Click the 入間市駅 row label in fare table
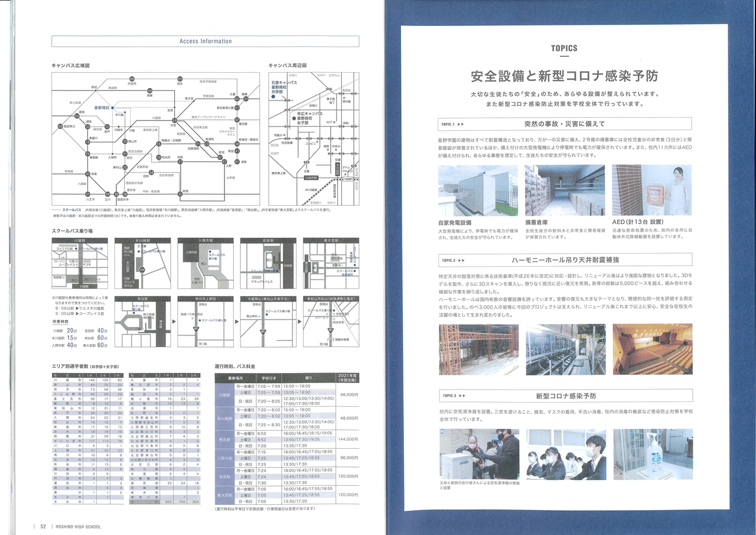Screen dimensions: 756x535 point(224,458)
